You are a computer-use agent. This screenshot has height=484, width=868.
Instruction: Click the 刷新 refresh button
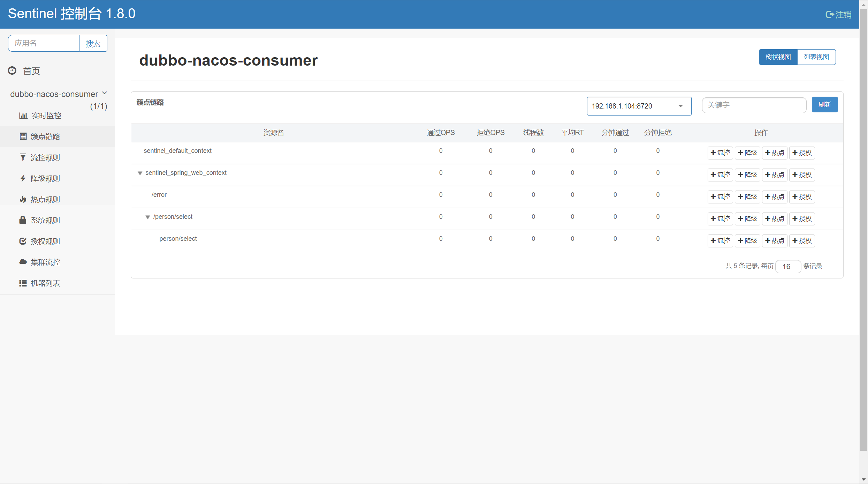click(825, 105)
